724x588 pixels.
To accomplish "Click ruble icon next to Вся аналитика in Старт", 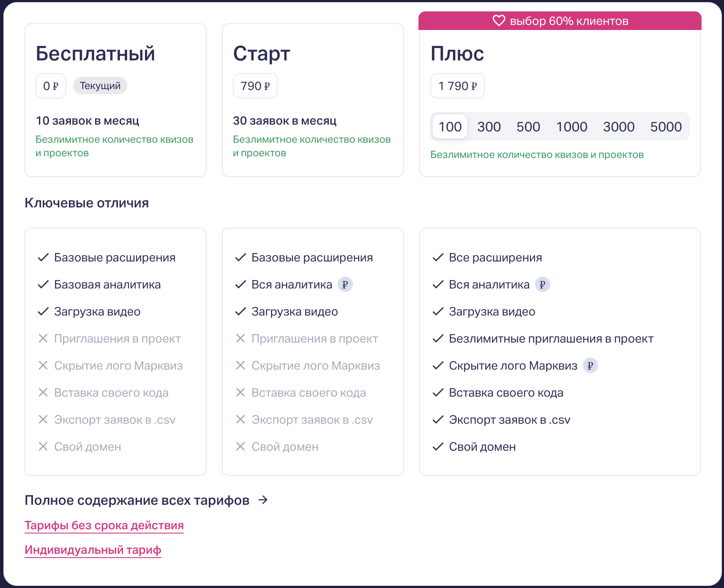I will pos(345,285).
